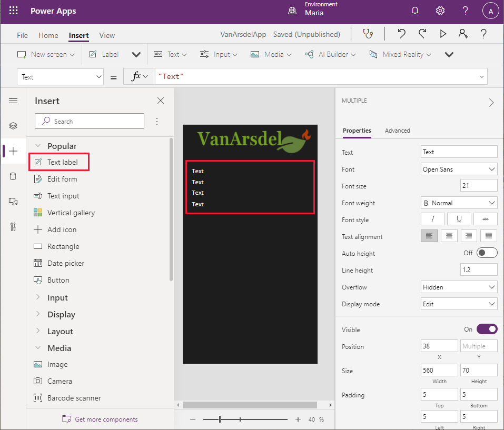Open the Display mode dropdown
The height and width of the screenshot is (430, 504).
pyautogui.click(x=459, y=304)
